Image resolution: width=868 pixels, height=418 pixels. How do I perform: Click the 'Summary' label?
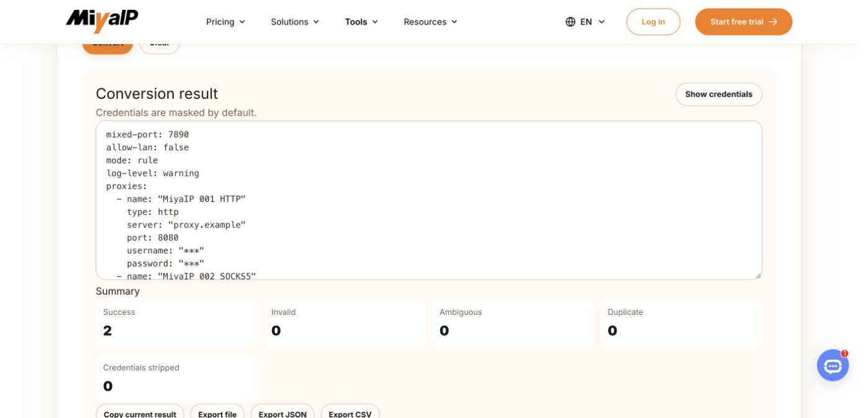click(x=118, y=291)
